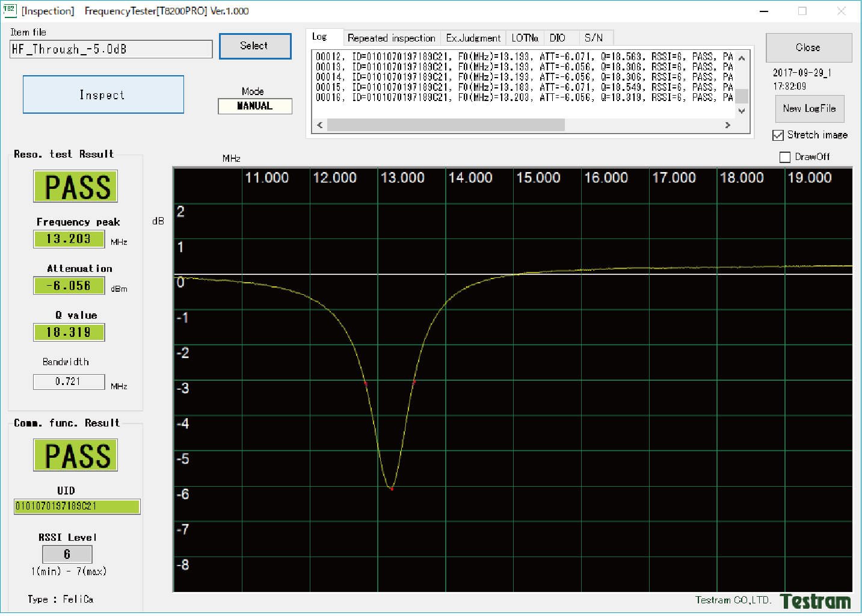862x616 pixels.
Task: Switch to the Repeated inspection tab
Action: (x=391, y=38)
